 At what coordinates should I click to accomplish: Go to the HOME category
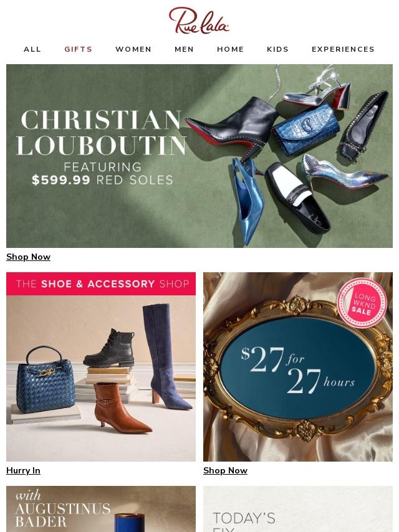point(230,49)
